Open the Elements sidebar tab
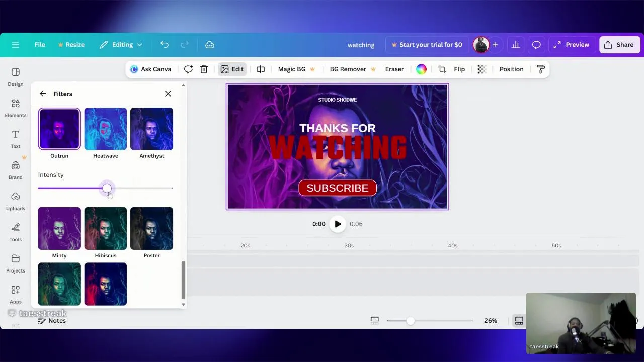Screen dimensions: 644x362 (16, 108)
